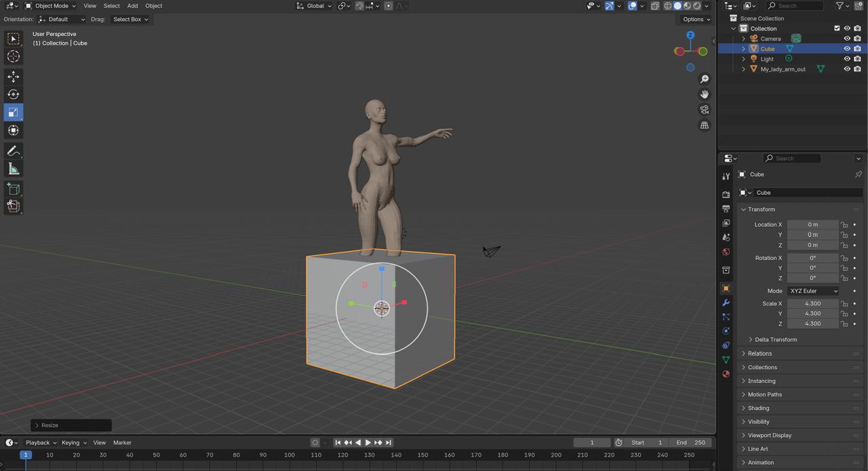
Task: Toggle visibility of My_lady_arm_out object
Action: (x=847, y=69)
